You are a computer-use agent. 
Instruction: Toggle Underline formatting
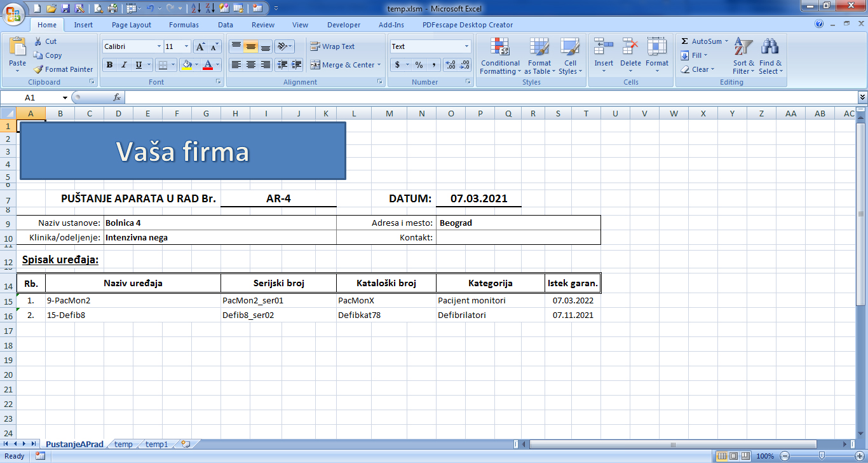138,65
